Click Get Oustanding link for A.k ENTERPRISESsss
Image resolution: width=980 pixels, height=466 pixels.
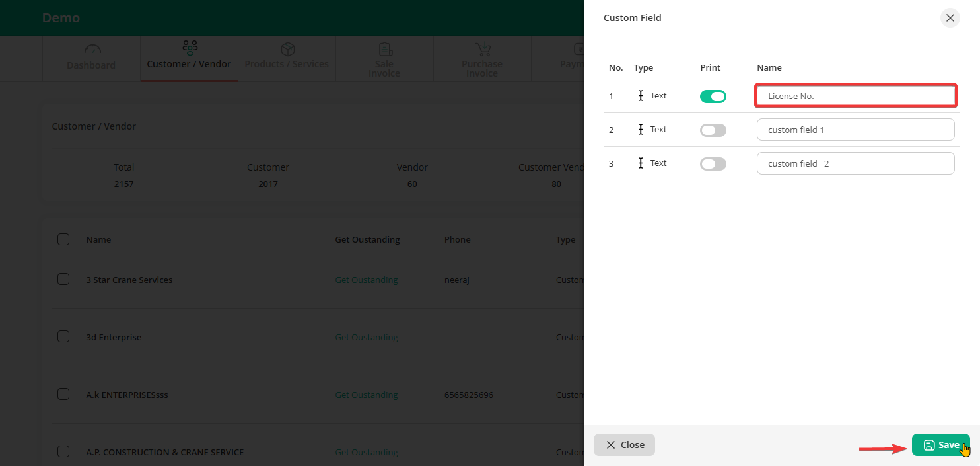point(367,395)
